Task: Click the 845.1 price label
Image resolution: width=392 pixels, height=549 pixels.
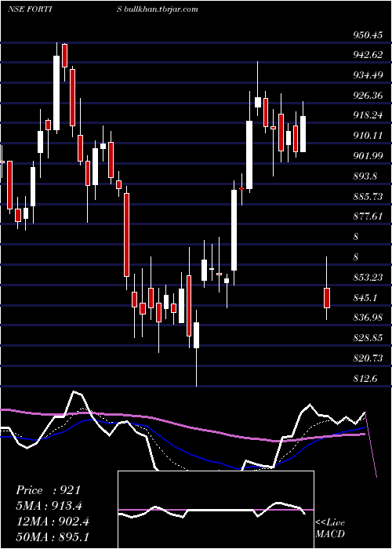Action: pos(365,297)
